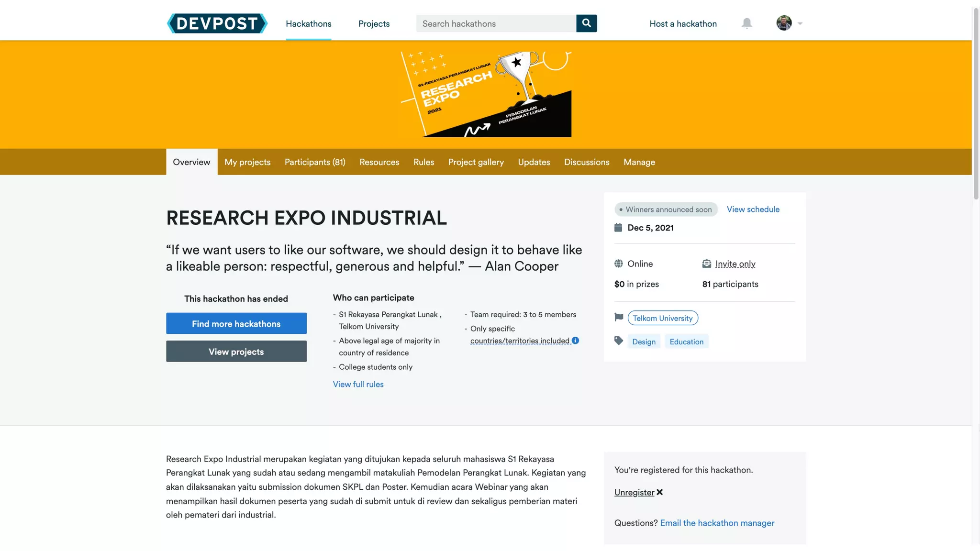Open the notifications bell

746,23
